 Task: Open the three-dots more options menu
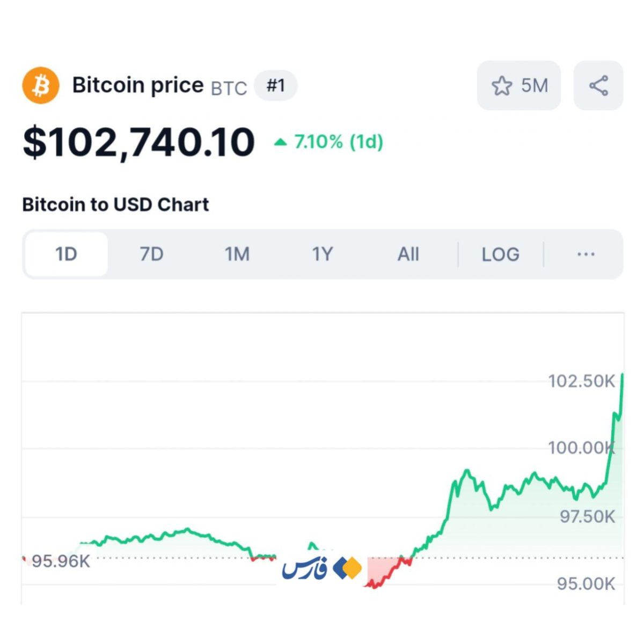tap(586, 254)
